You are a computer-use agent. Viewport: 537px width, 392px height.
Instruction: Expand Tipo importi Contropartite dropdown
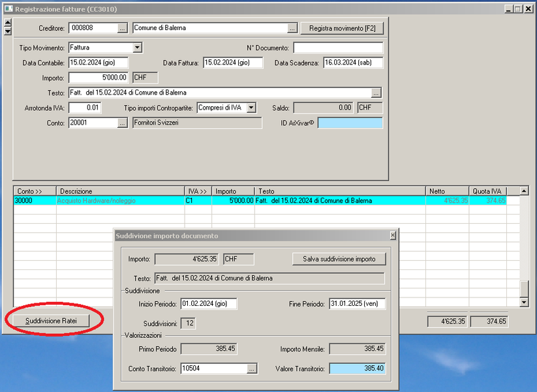point(252,108)
